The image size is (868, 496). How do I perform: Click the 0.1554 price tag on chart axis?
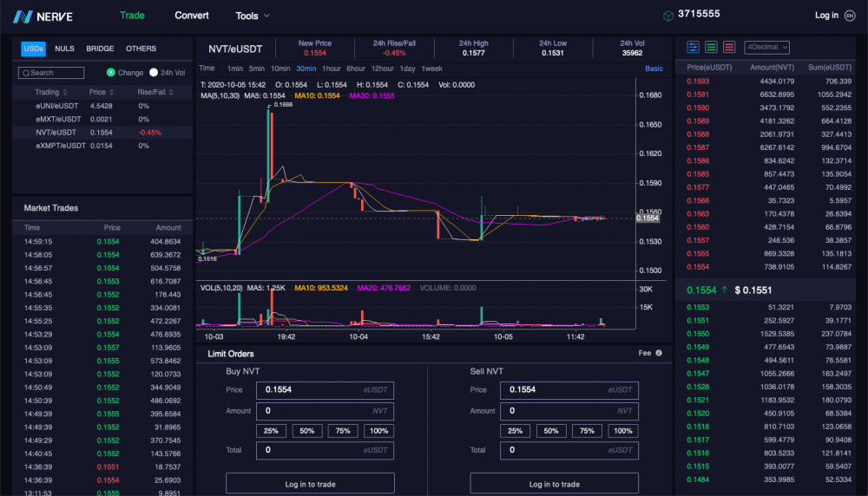[648, 219]
